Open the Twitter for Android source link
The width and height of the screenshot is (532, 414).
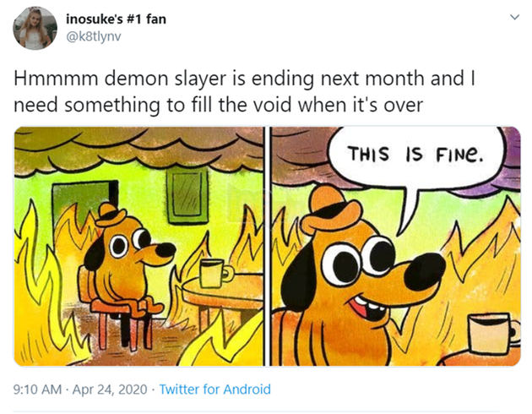[215, 389]
